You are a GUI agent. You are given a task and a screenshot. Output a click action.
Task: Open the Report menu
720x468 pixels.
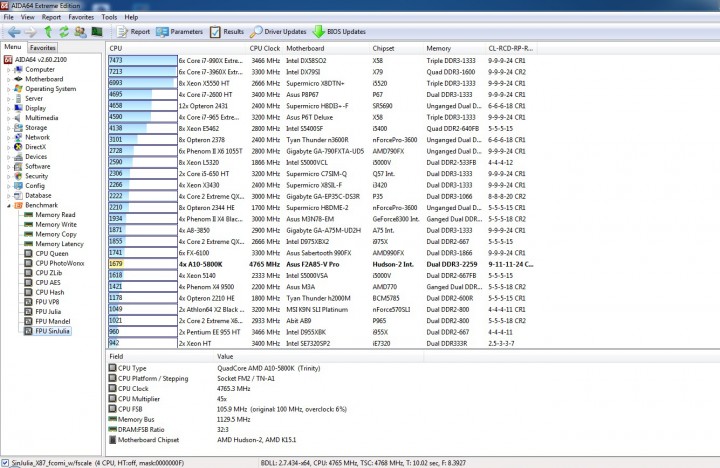51,17
